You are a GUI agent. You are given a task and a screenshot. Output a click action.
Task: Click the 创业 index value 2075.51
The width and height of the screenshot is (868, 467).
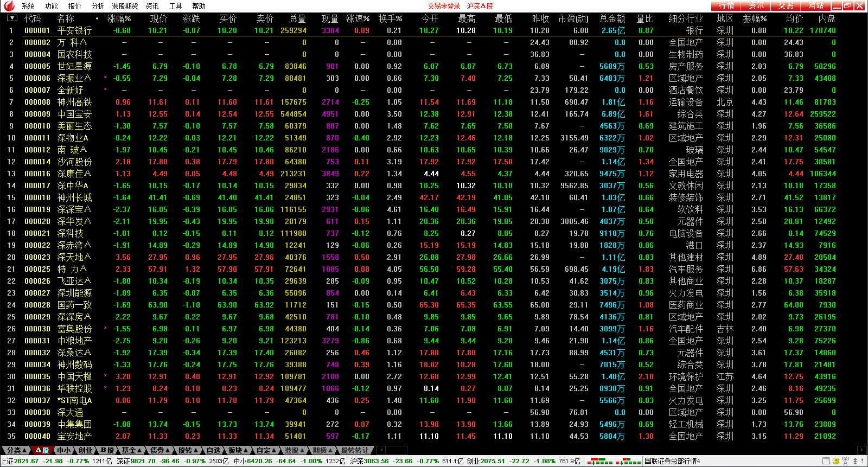pyautogui.click(x=493, y=461)
